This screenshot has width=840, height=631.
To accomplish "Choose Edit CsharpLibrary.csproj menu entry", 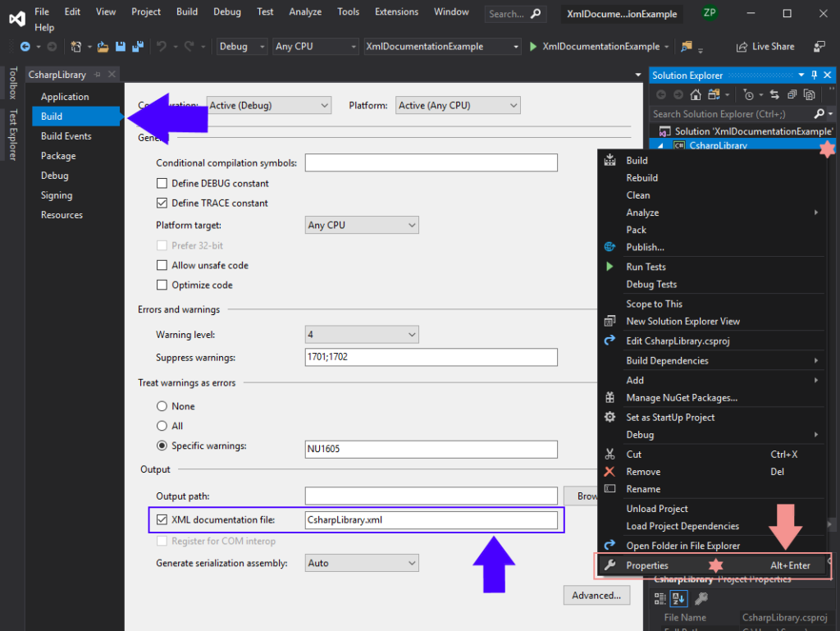I will point(678,341).
